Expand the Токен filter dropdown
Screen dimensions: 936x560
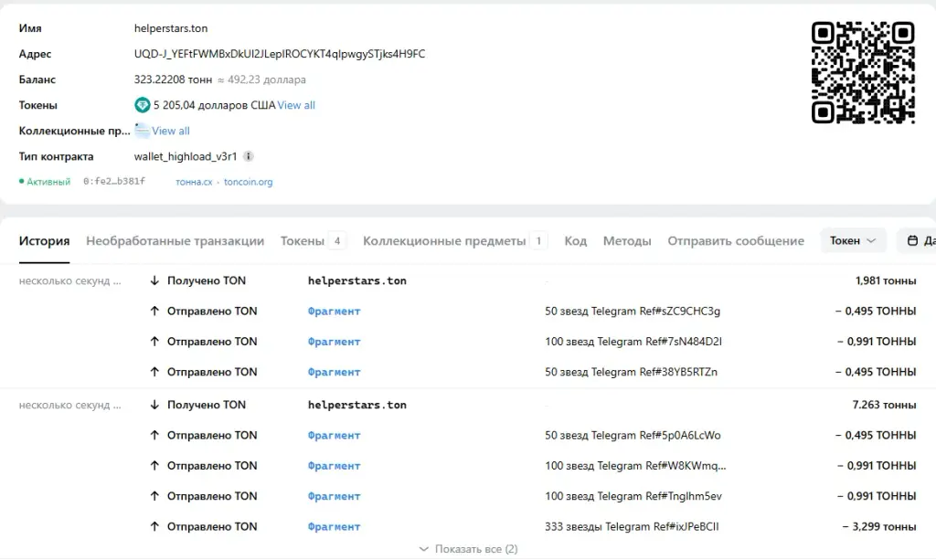tap(853, 240)
